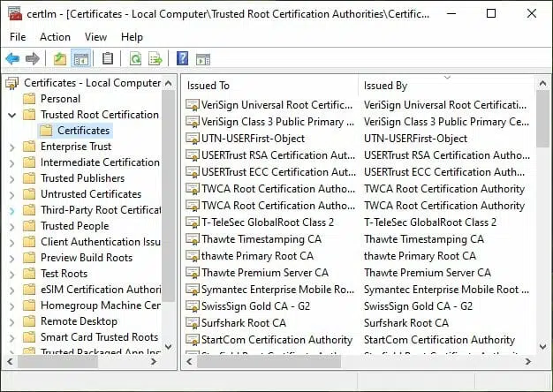Expand the Preview Build Roots node

[x=12, y=258]
